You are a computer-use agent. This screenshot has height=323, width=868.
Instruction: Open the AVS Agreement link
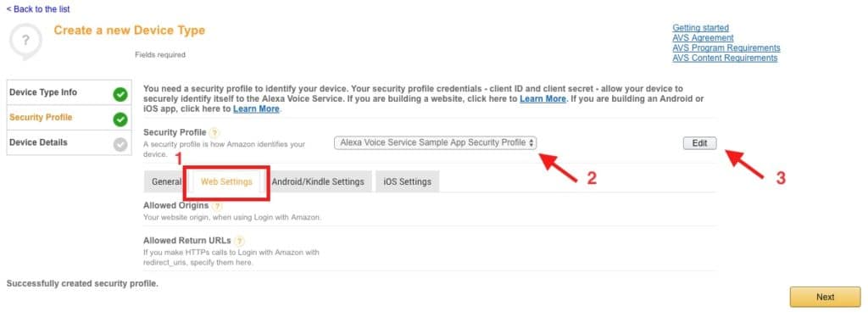point(703,37)
